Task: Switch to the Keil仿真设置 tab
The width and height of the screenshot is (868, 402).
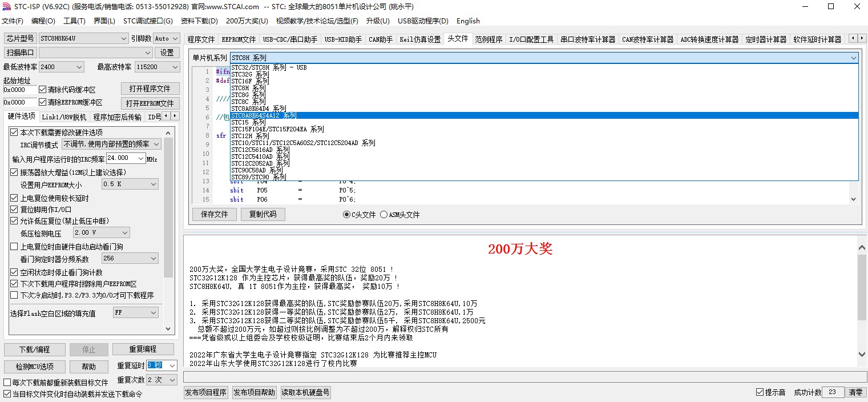Action: [420, 39]
